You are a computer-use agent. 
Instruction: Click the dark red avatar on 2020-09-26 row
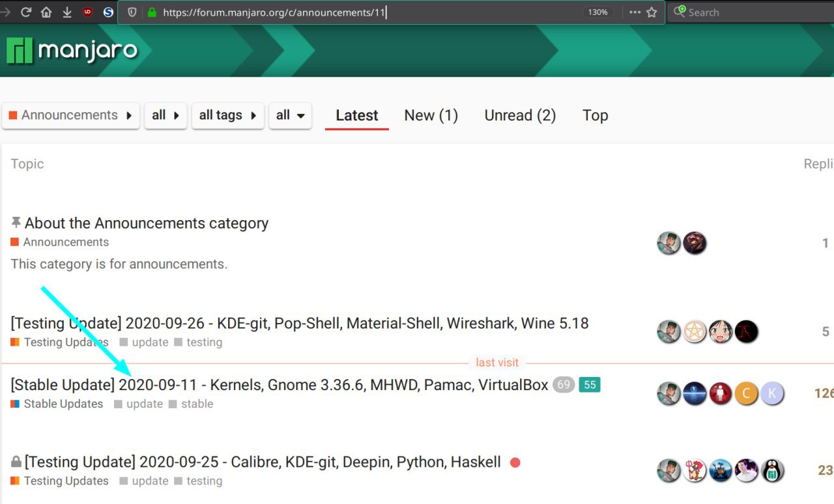(747, 332)
